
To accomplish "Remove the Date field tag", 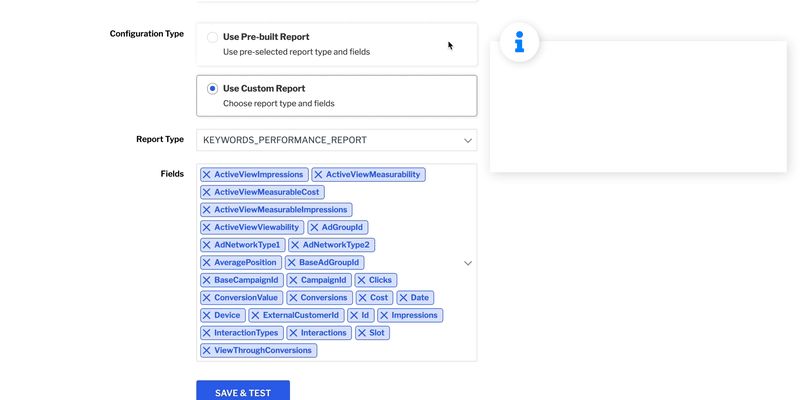I will tap(404, 298).
